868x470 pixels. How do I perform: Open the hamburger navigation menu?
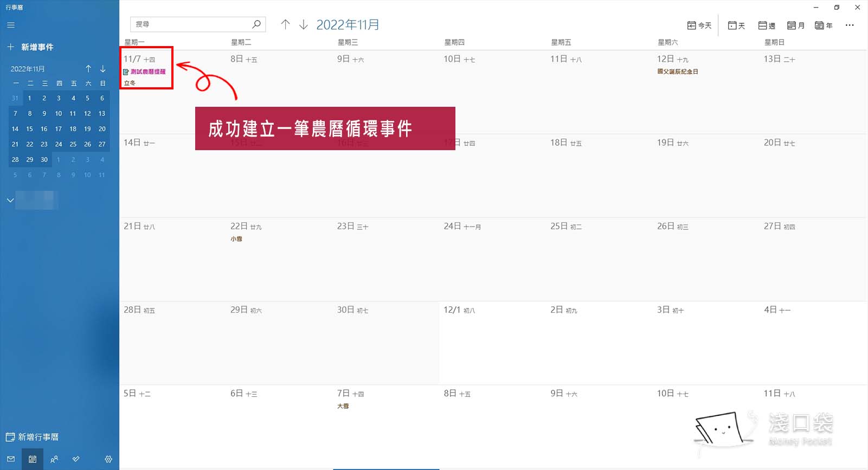point(11,25)
